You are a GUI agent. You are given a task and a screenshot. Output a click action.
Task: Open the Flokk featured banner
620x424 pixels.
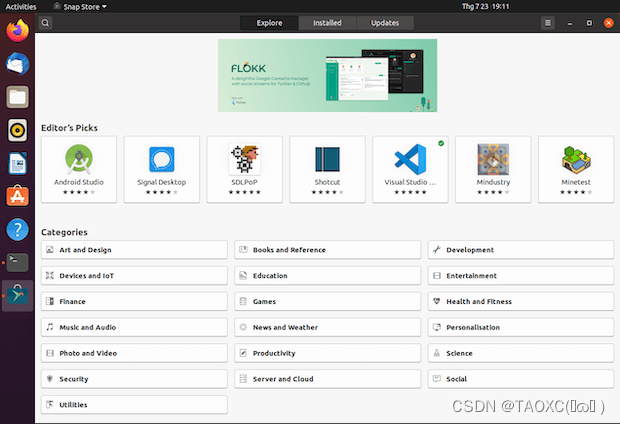(x=327, y=75)
